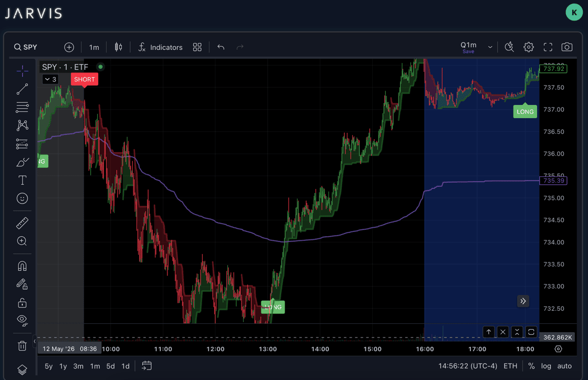Open quick search lightning icon
This screenshot has width=588, height=380.
pyautogui.click(x=509, y=47)
